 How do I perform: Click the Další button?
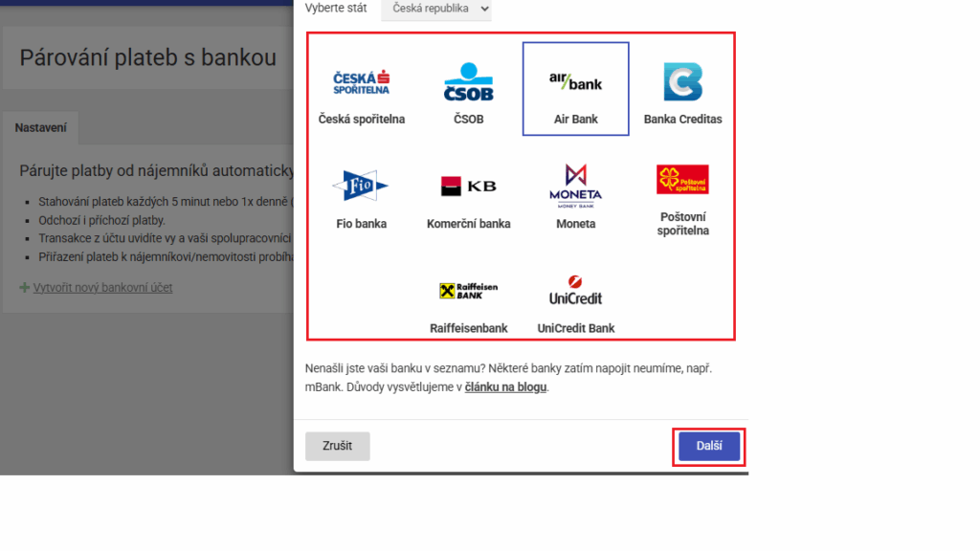[x=709, y=447]
